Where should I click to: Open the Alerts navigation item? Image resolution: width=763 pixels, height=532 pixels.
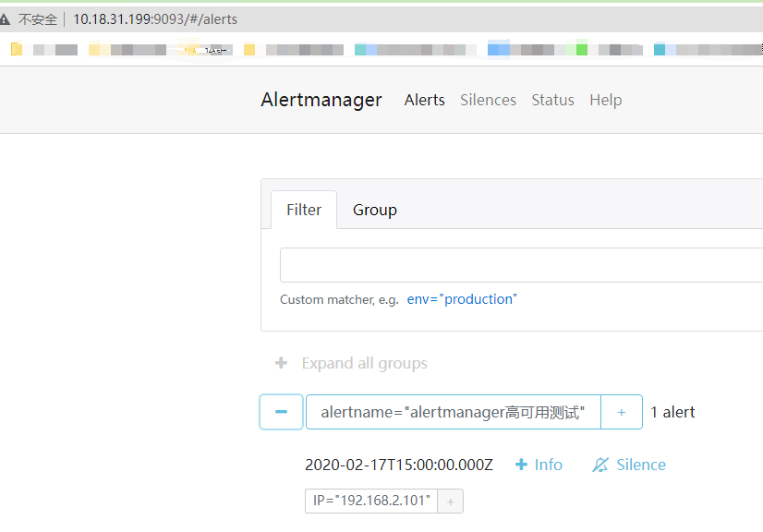click(424, 100)
